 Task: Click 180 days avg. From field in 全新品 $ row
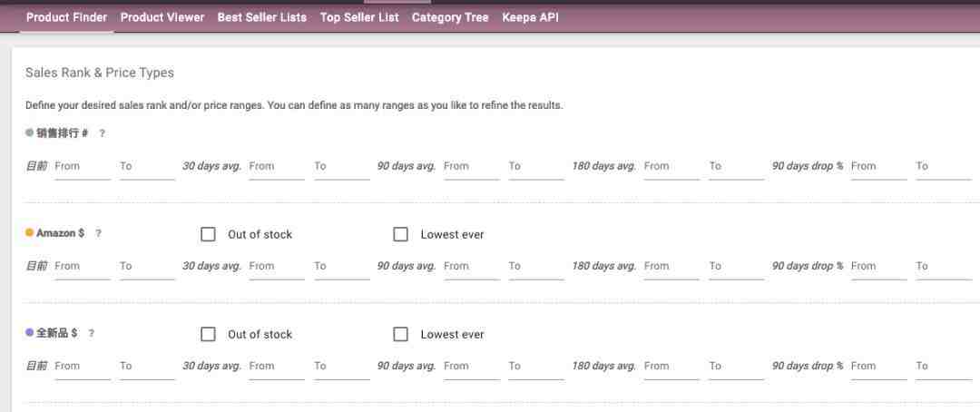click(x=671, y=367)
